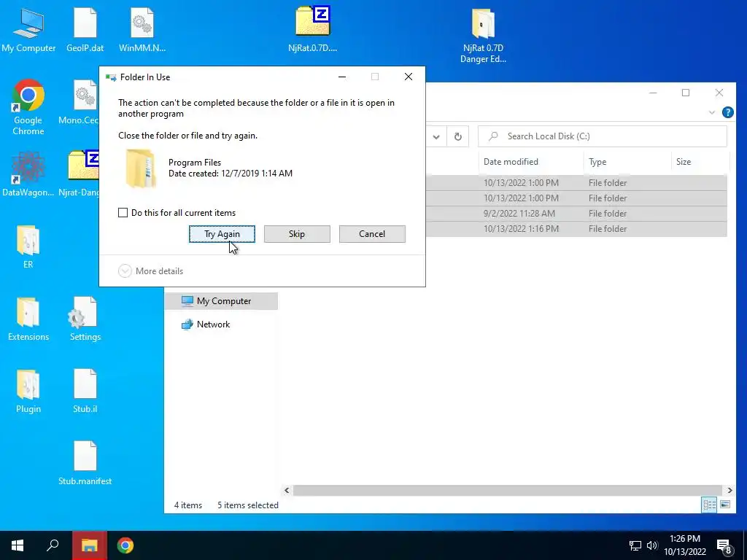
Task: Sort by Size column header
Action: pyautogui.click(x=700, y=162)
